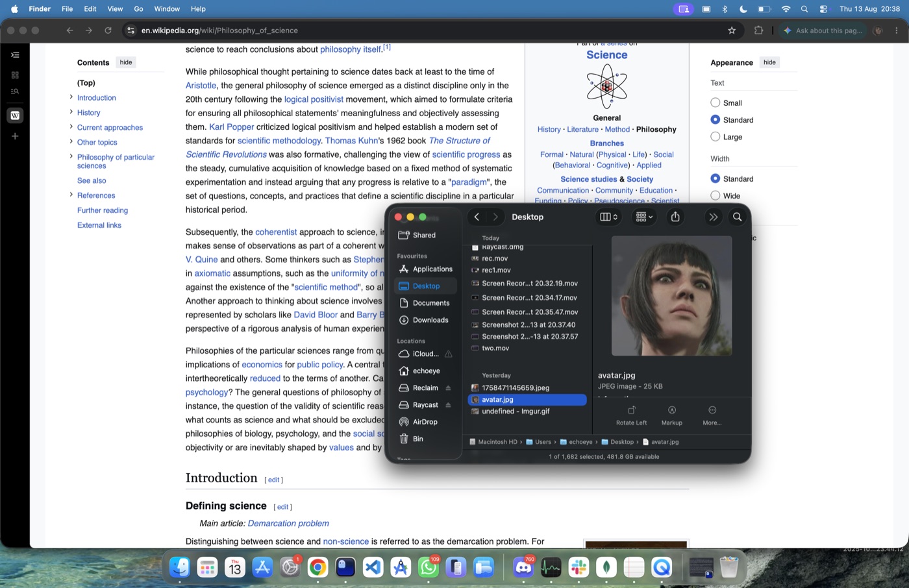909x588 pixels.
Task: Add new item with sidebar plus icon
Action: coord(15,136)
